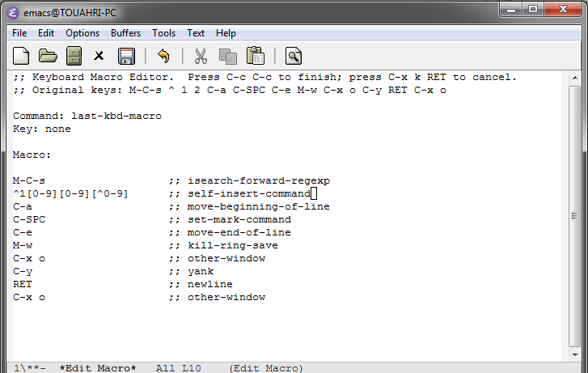Click 'move-beginning-of-line' comment

point(259,207)
